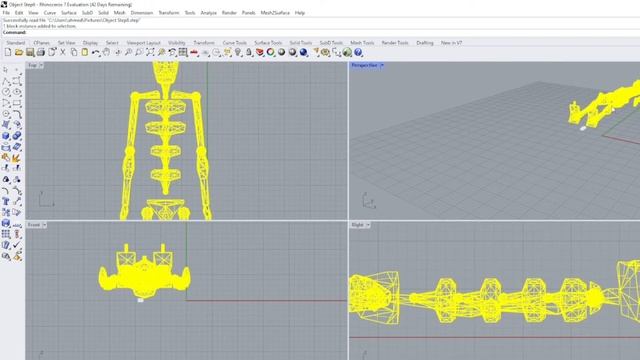Click the Object Properties color wheel icon
Screen dimensions: 640x360
point(271,52)
